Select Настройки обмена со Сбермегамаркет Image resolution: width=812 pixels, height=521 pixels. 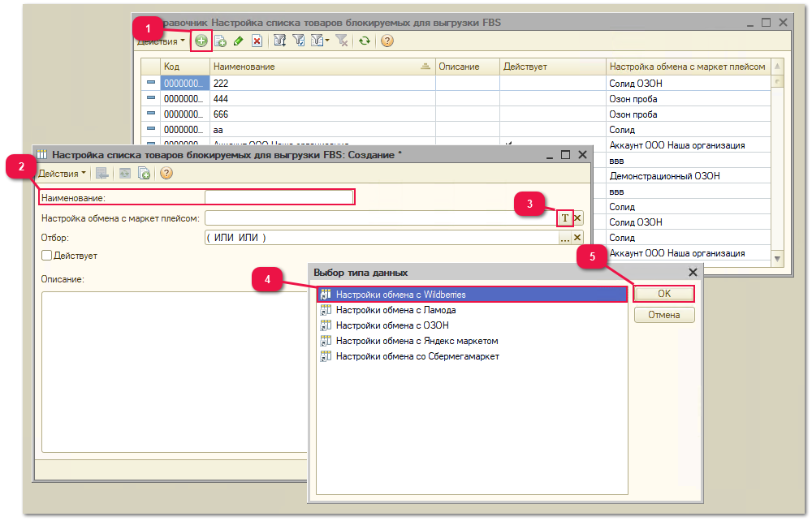(x=472, y=356)
